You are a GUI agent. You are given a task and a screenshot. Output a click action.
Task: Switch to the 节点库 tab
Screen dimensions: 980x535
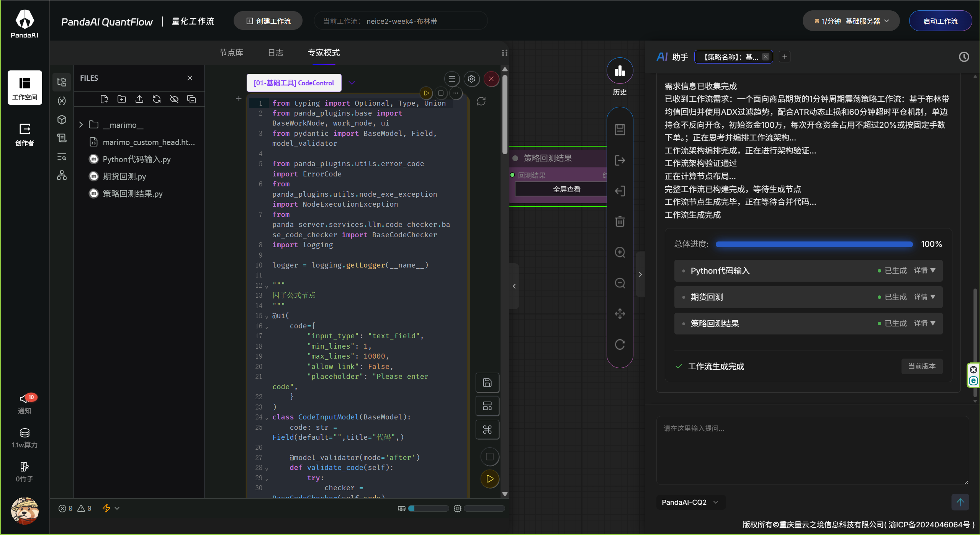[231, 53]
